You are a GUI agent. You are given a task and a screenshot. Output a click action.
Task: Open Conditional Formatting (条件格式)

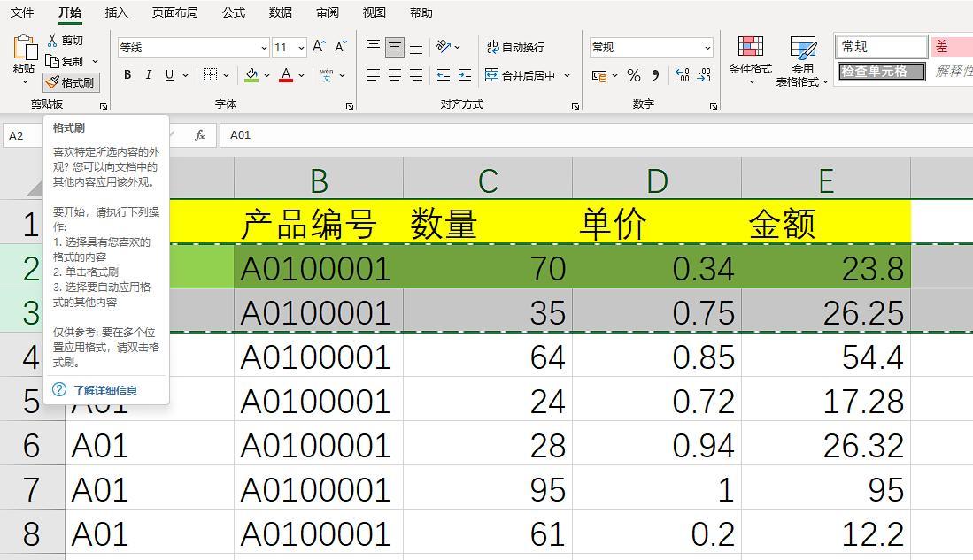(750, 59)
